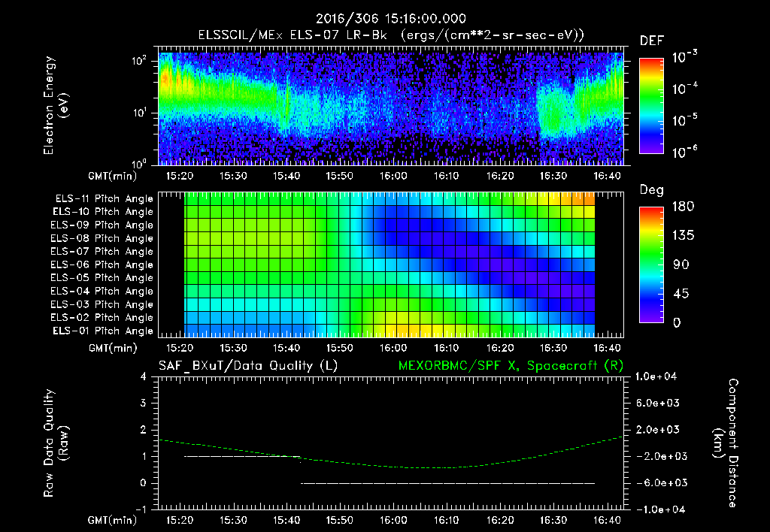The width and height of the screenshot is (770, 532).
Task: Click the 'DEF' color bar label
Action: tap(652, 41)
